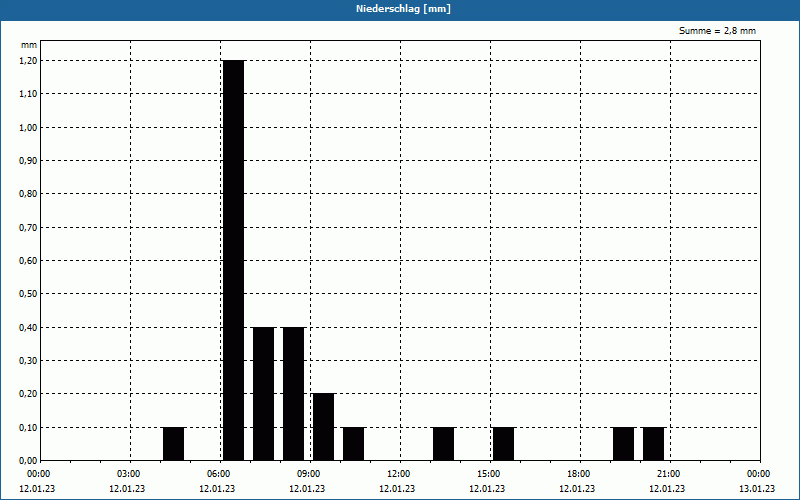Image resolution: width=800 pixels, height=500 pixels.
Task: Select the 0,40 bar ending just before 09:00
Action: pyautogui.click(x=294, y=394)
